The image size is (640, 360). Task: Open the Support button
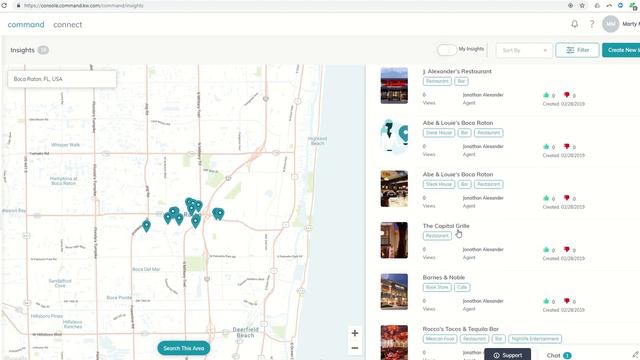[x=507, y=355]
